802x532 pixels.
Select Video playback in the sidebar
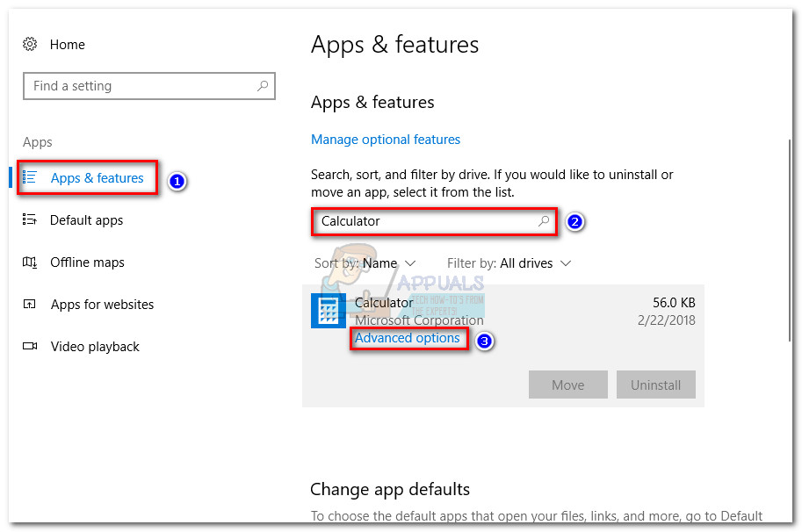[x=95, y=347]
